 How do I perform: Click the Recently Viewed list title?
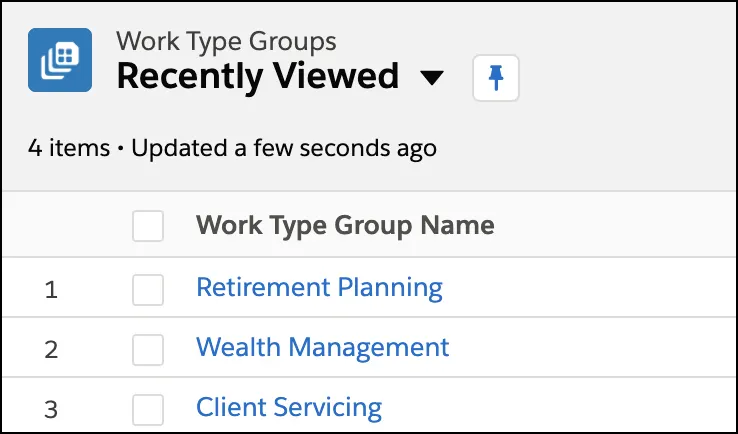point(258,76)
